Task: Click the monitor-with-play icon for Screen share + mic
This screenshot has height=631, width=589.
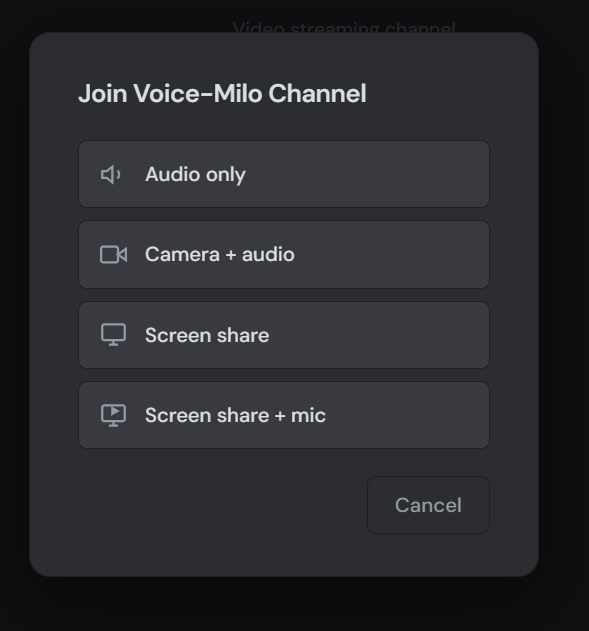Action: 113,415
